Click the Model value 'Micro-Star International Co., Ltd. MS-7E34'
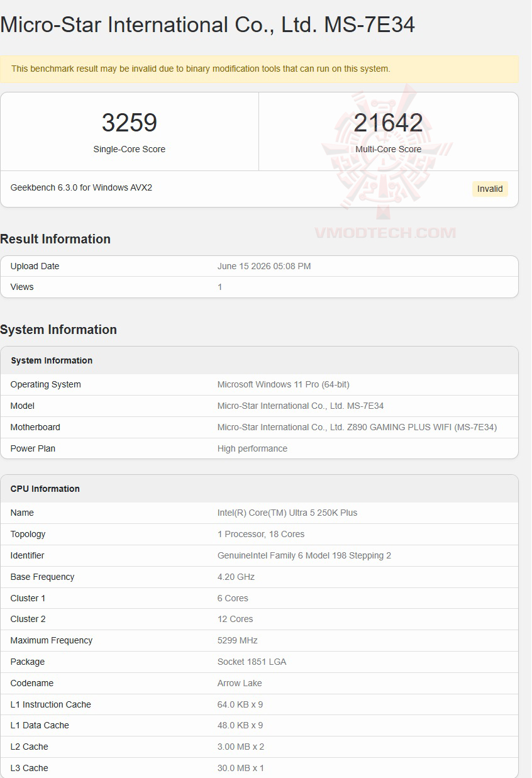Screen dimensions: 532x778 point(301,406)
